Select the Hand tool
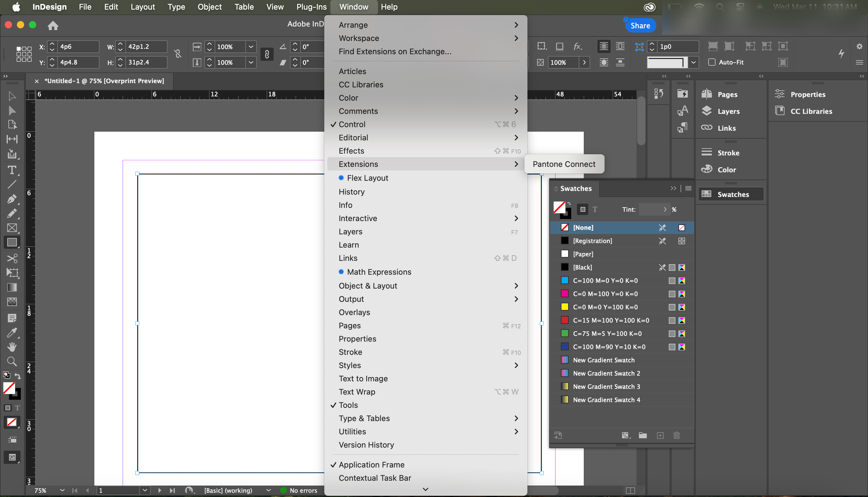868x497 pixels. point(12,347)
